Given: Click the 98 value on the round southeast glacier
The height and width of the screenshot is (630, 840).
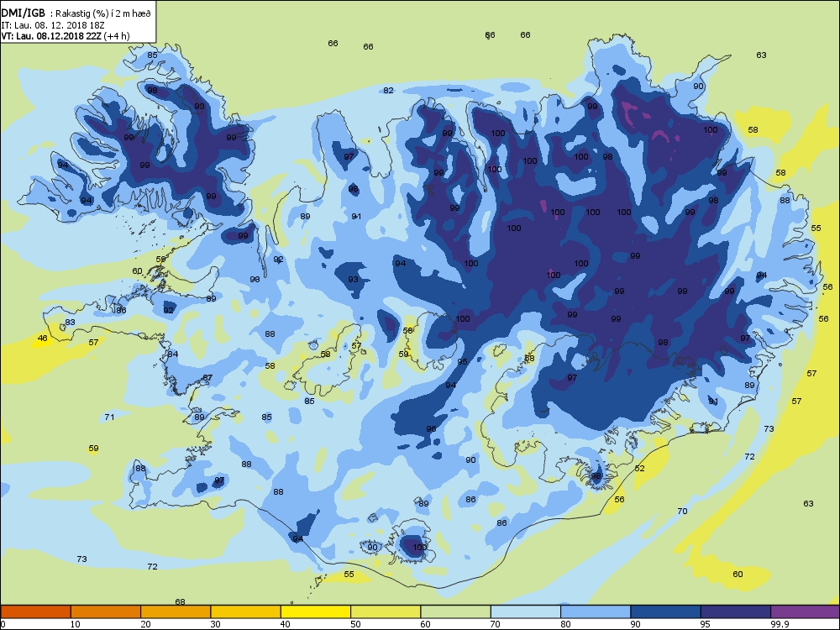Looking at the screenshot, I should 596,475.
